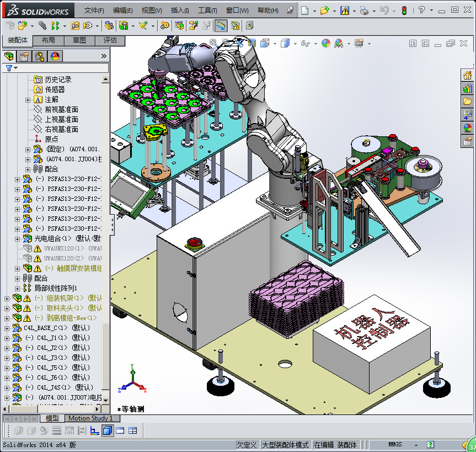The width and height of the screenshot is (476, 452).
Task: Click the Search command icon beside 帮助 menu
Action: 290,10
